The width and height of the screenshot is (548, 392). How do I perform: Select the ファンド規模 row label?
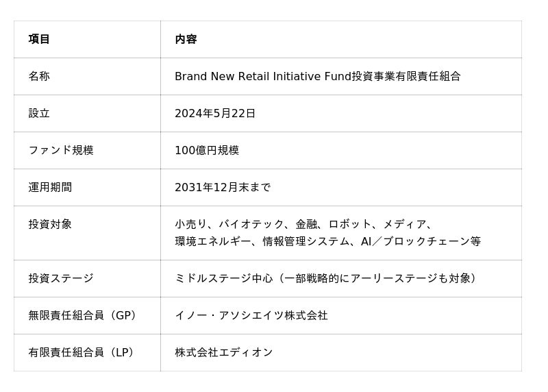click(61, 150)
